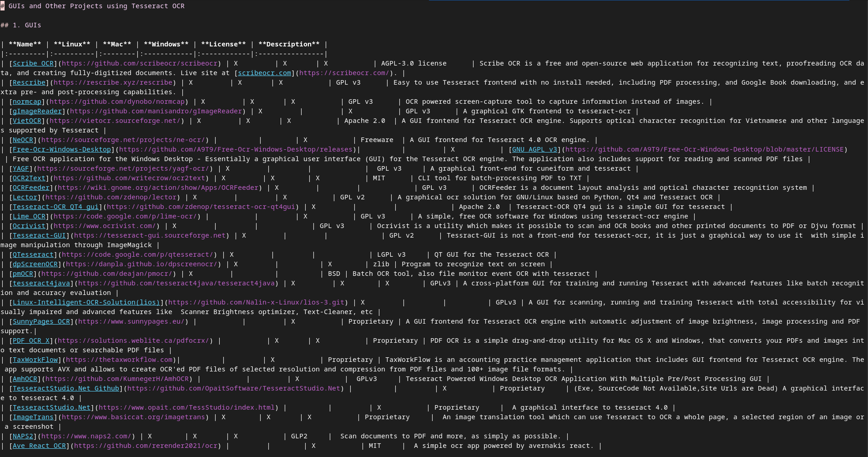
Task: Click the 'GLP2' text in NAPS2 row
Action: (299, 436)
